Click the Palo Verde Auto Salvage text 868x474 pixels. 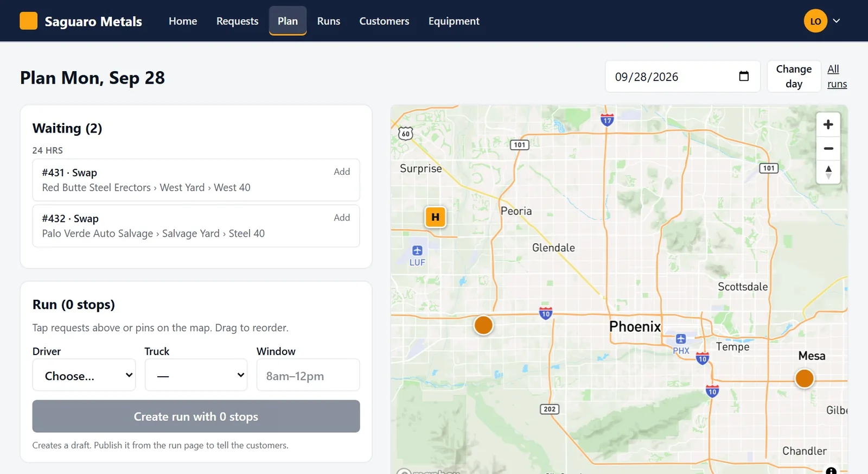(98, 233)
